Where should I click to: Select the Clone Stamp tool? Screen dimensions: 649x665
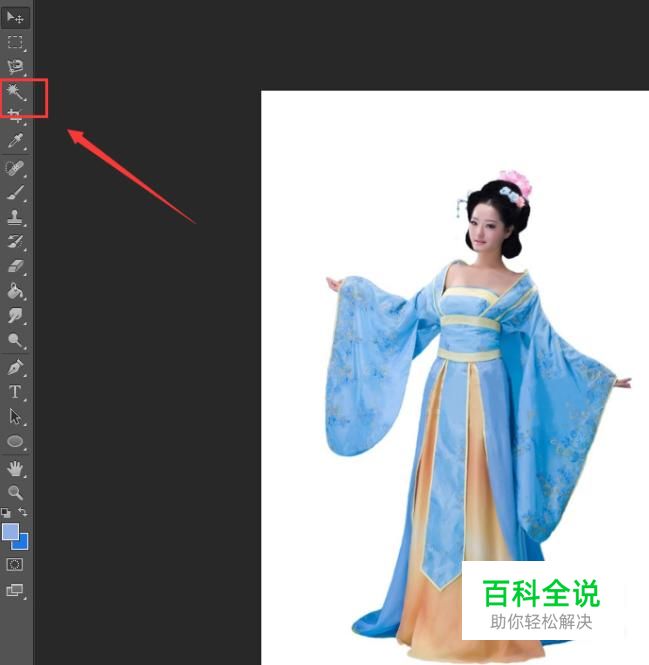pyautogui.click(x=15, y=217)
